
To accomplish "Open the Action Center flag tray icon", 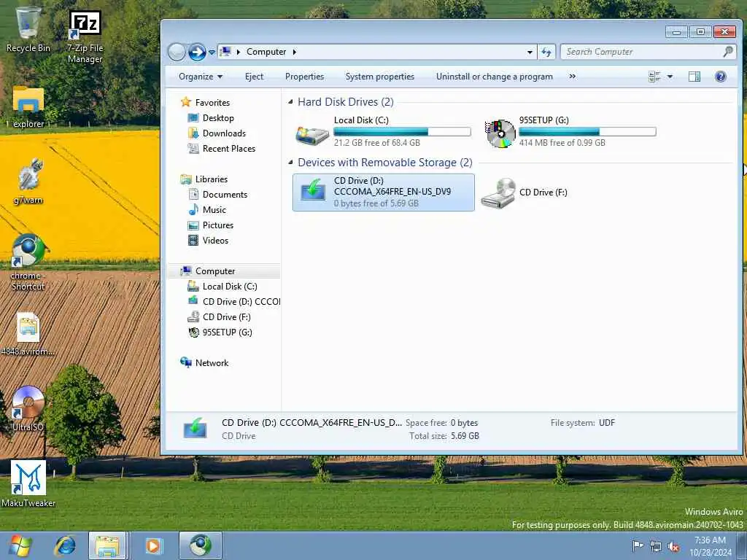I will [x=637, y=545].
